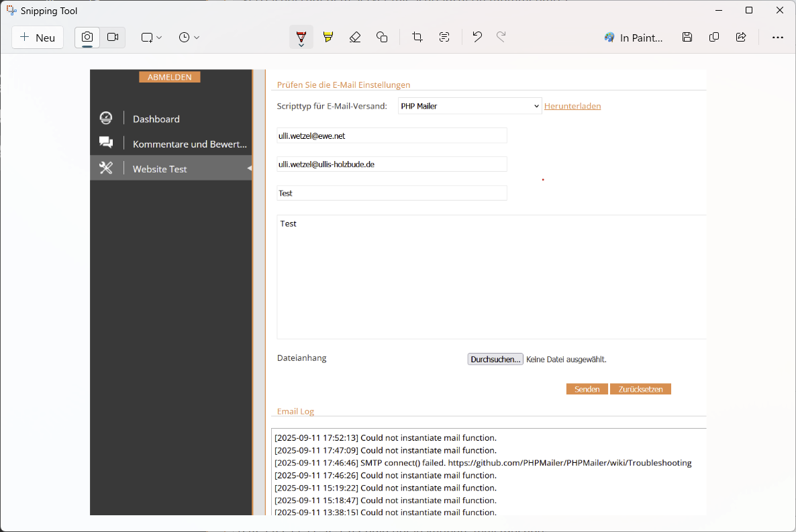The height and width of the screenshot is (532, 796).
Task: Open the snip in Paint
Action: (634, 38)
